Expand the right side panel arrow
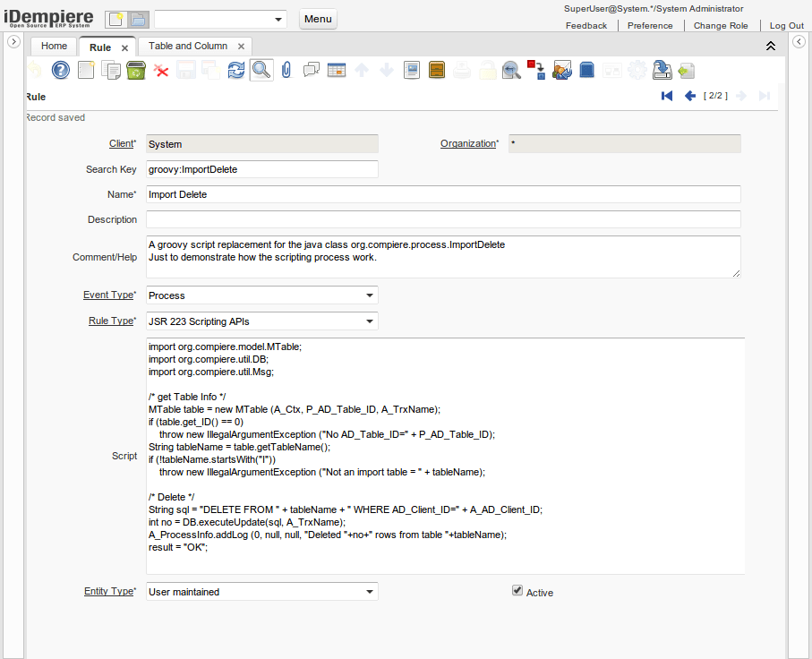The height and width of the screenshot is (659, 812). click(x=799, y=41)
